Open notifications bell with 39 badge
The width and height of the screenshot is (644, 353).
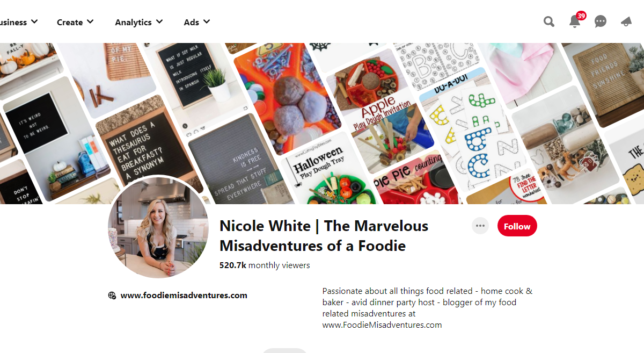tap(575, 21)
